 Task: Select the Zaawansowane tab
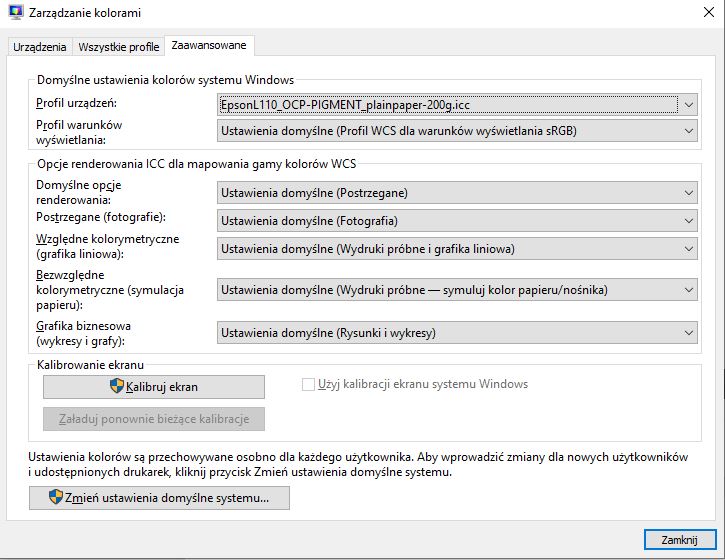tap(209, 45)
